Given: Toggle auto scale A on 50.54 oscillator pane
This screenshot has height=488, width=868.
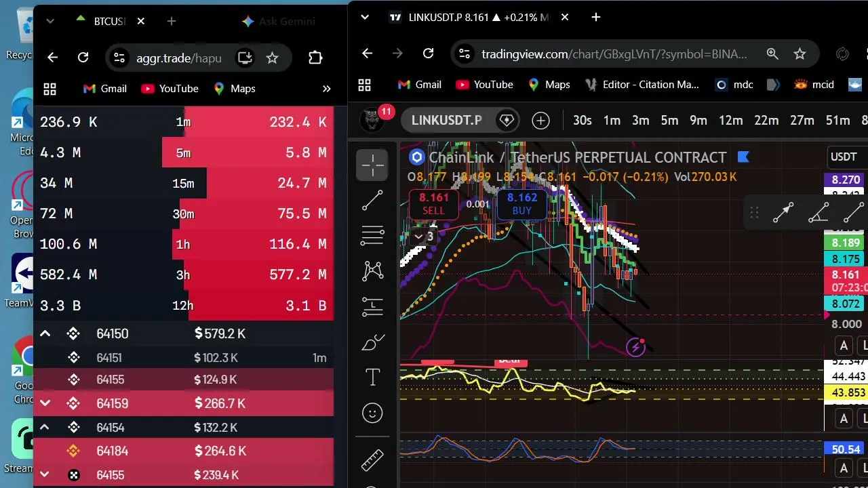Looking at the screenshot, I should (x=844, y=468).
